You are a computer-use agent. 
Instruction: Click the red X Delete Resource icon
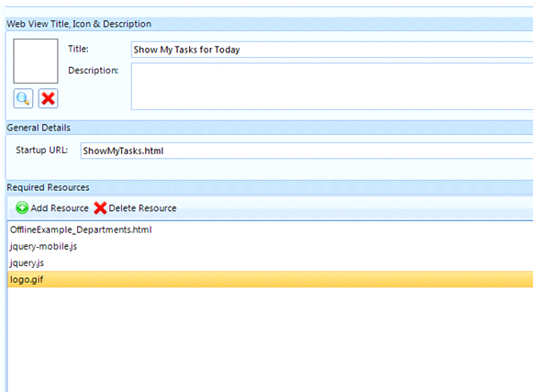pyautogui.click(x=100, y=207)
